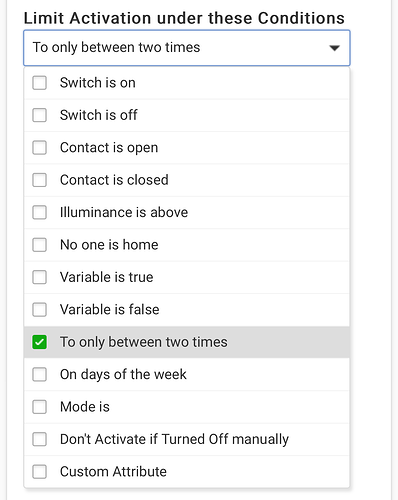Check the 'Switch is on' checkbox

pos(39,83)
